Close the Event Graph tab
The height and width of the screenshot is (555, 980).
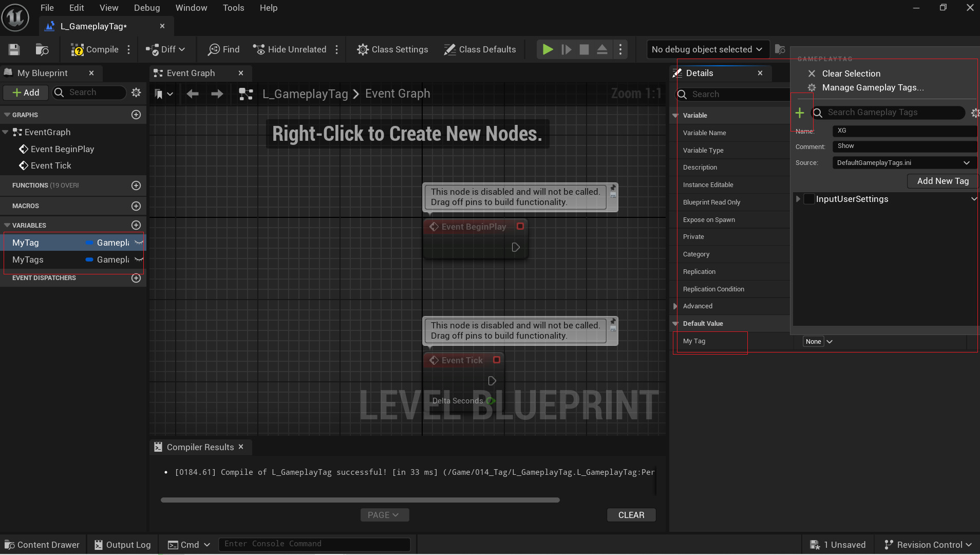coord(241,73)
